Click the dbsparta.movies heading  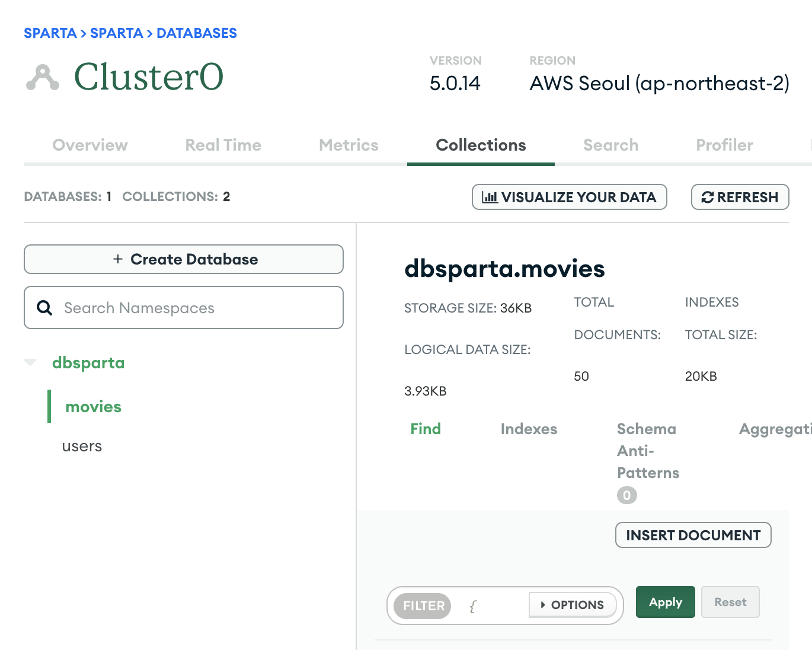pyautogui.click(x=504, y=269)
